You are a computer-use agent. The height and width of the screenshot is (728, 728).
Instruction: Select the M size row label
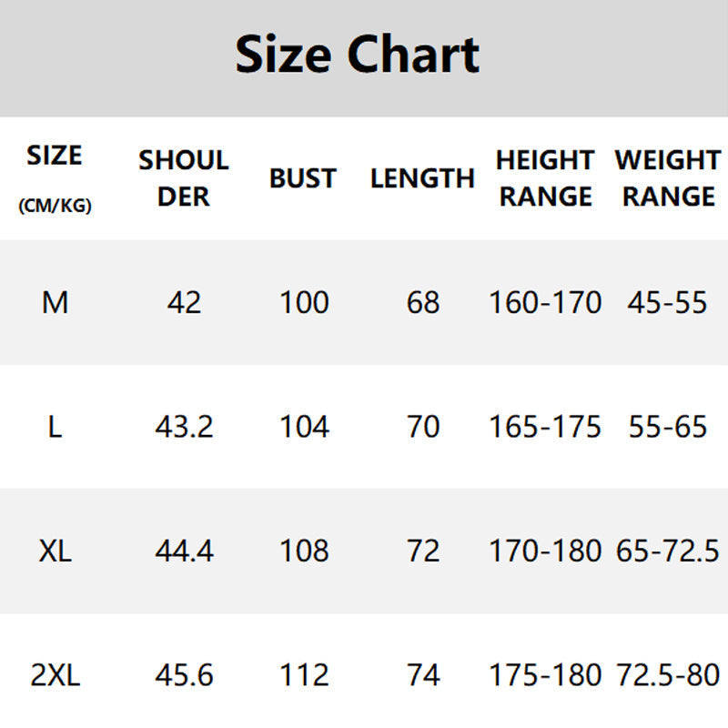[x=56, y=303]
